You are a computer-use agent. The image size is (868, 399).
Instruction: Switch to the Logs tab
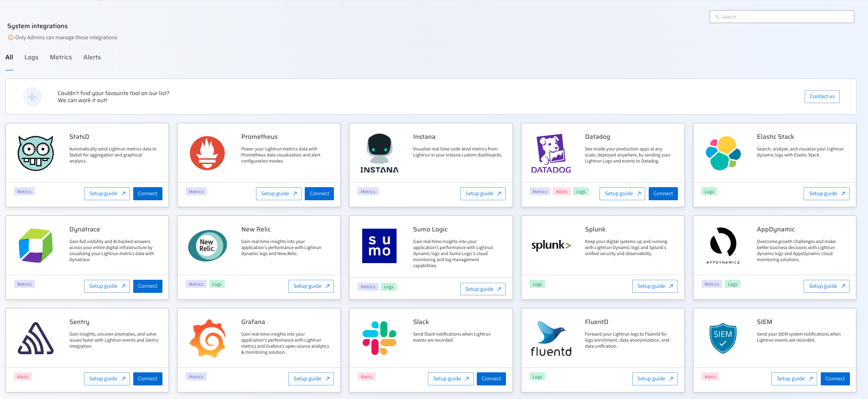click(31, 57)
